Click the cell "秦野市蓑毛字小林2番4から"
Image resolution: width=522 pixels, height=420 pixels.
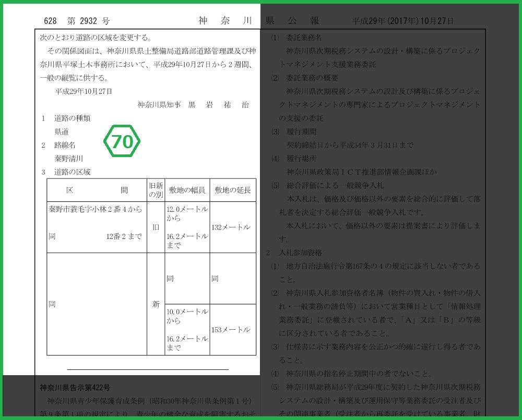click(95, 209)
